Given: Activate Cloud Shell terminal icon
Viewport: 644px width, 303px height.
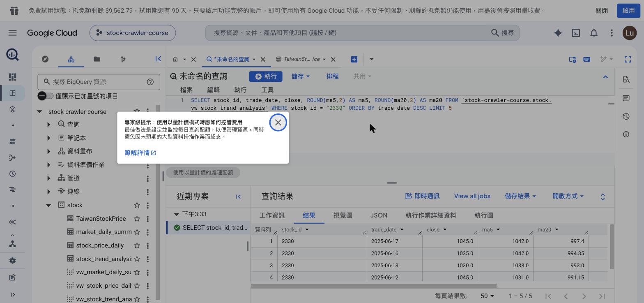Looking at the screenshot, I should [576, 33].
